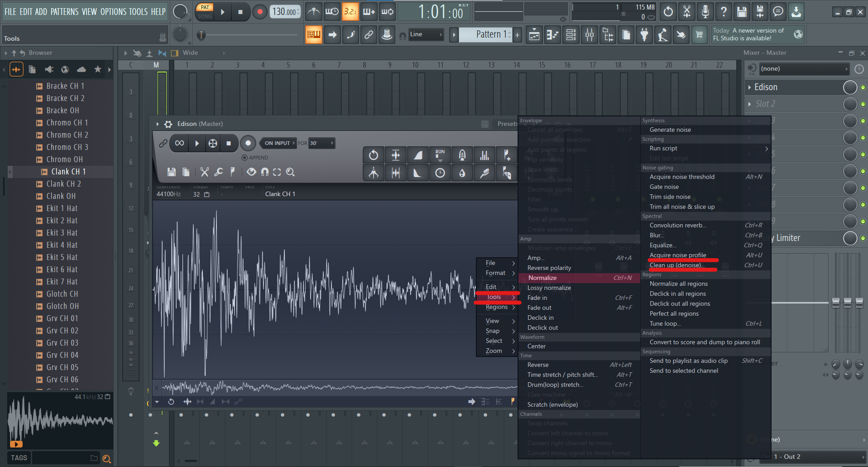
Task: Open PATTERNS in main menu bar
Action: click(64, 12)
